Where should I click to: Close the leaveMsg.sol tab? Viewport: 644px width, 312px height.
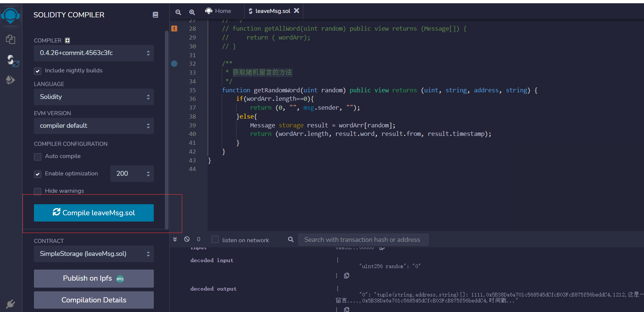(x=297, y=11)
